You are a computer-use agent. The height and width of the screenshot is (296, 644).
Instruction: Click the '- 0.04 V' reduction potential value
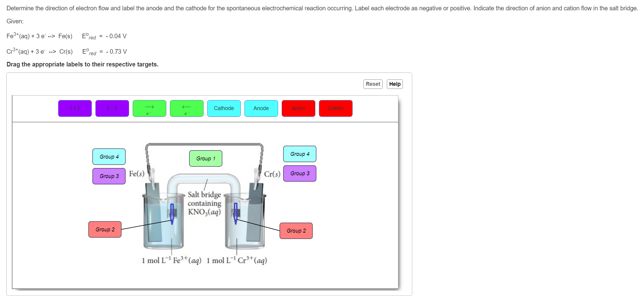116,36
